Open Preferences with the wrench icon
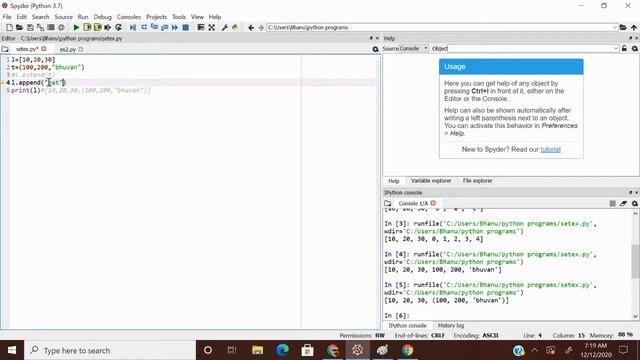Viewport: 640px width, 360px height. [x=224, y=27]
